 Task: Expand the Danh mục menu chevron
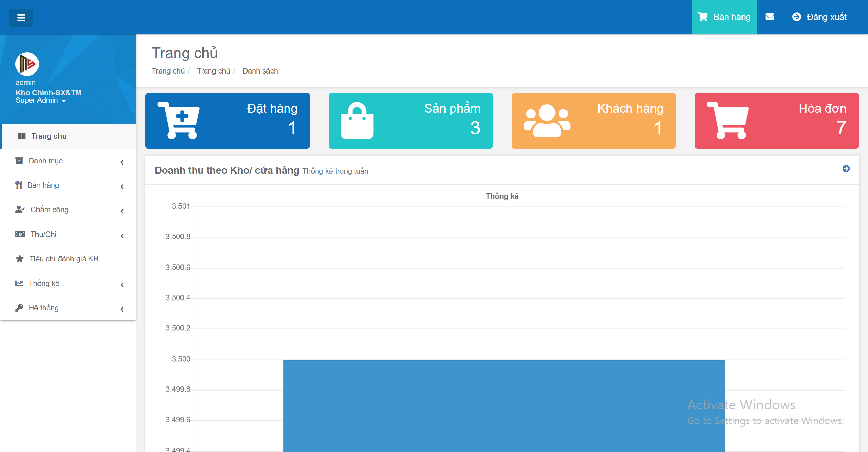pyautogui.click(x=122, y=162)
